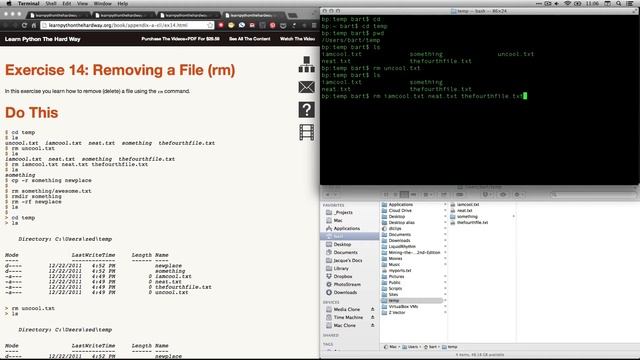This screenshot has width=640, height=360.
Task: Open the Edit menu
Action: coord(67,3)
